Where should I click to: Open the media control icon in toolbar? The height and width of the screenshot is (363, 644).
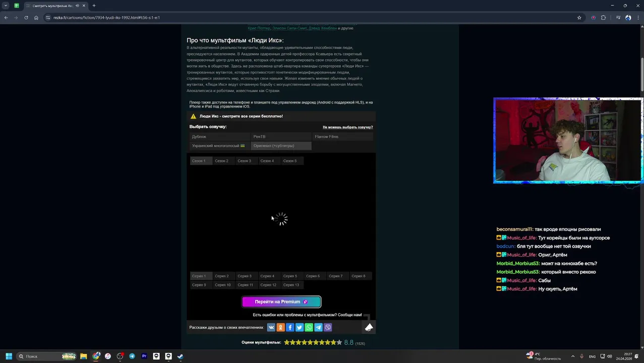[x=618, y=18]
